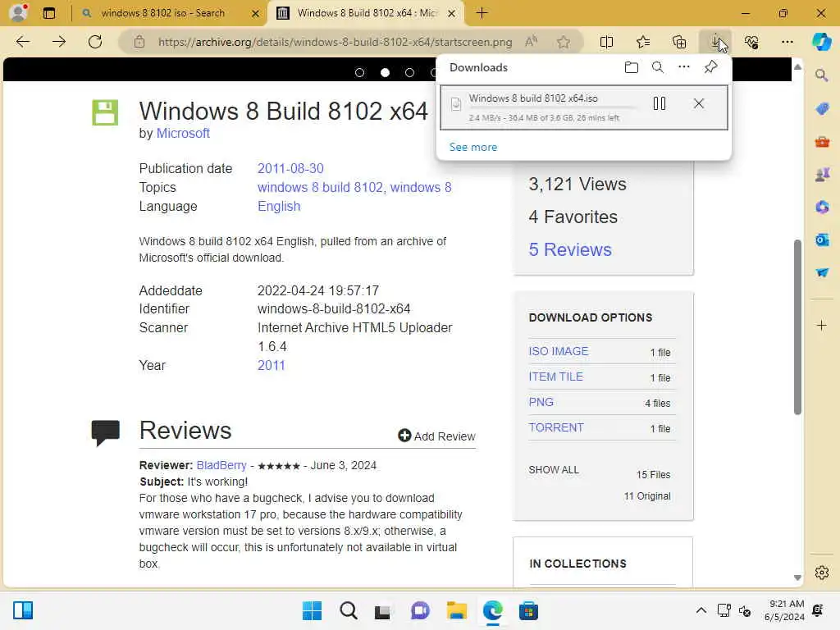Open the tab actions menu icon

[x=49, y=13]
